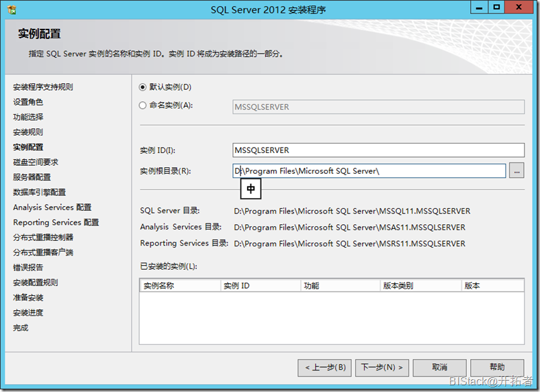Select 安装程序支持规则 step in sidebar
540x392 pixels.
[x=43, y=87]
